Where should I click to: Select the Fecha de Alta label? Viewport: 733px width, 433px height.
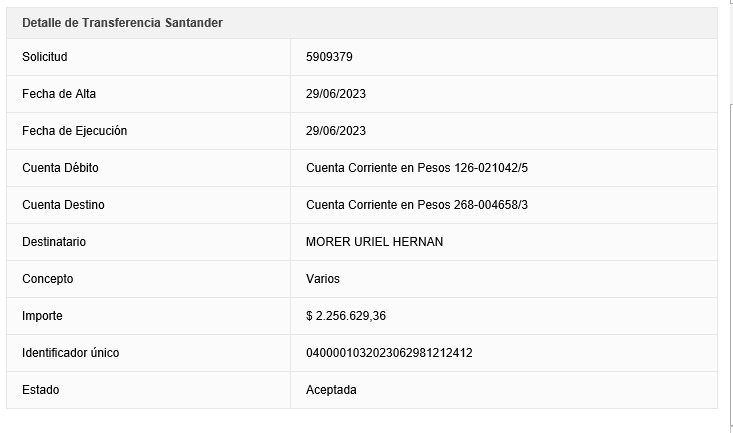(59, 94)
